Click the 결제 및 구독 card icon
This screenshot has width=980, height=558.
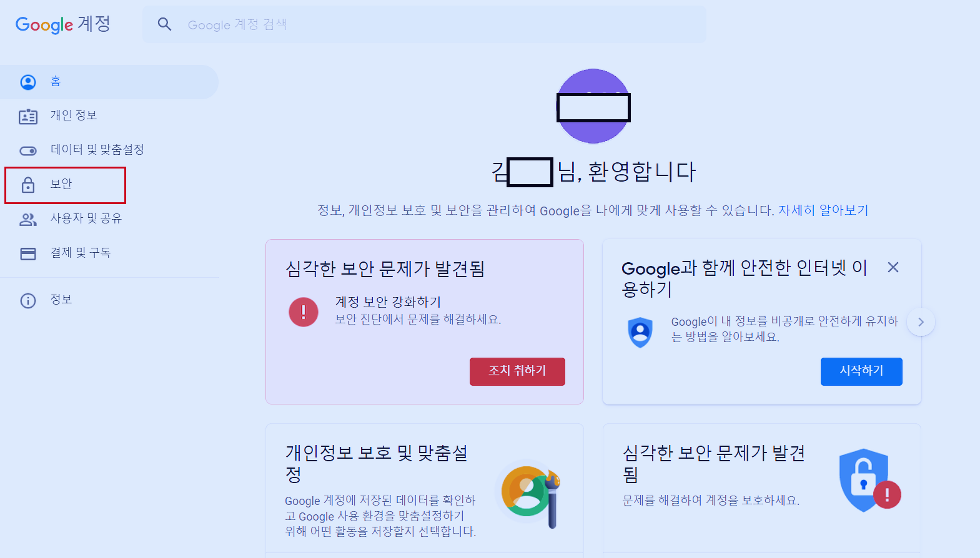28,253
